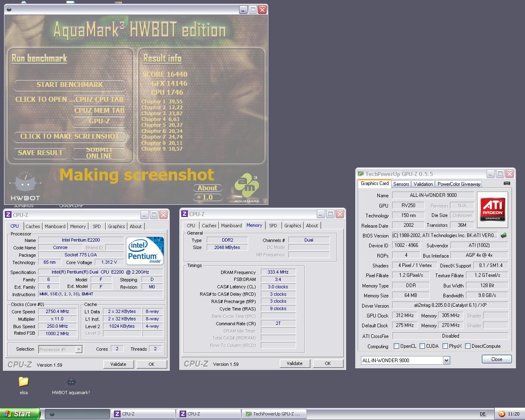Image resolution: width=525 pixels, height=420 pixels.
Task: Click OK in CPU-Z Memory window
Action: [x=328, y=363]
